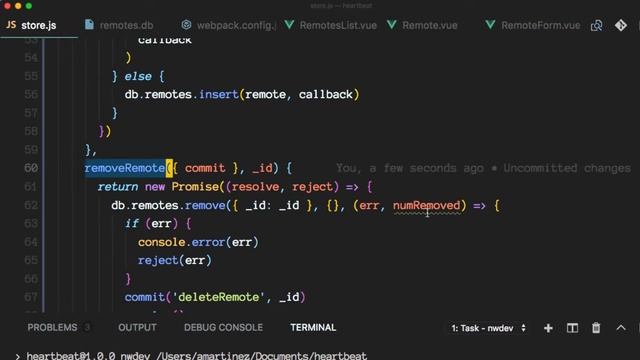Screen dimensions: 640x360
Task: Click the 'commit' parameter on line 60
Action: (205, 168)
